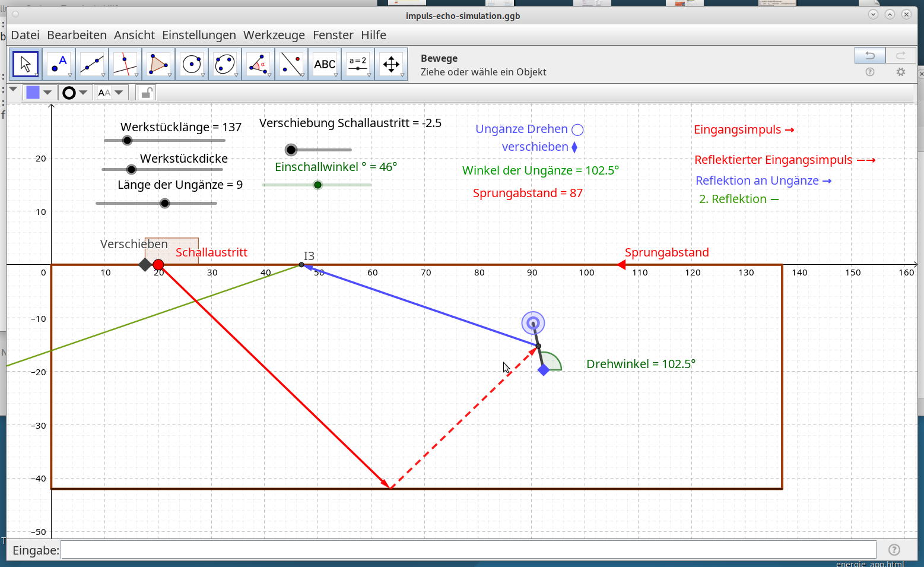Open the settings gear preferences
The height and width of the screenshot is (567, 924).
pyautogui.click(x=901, y=72)
